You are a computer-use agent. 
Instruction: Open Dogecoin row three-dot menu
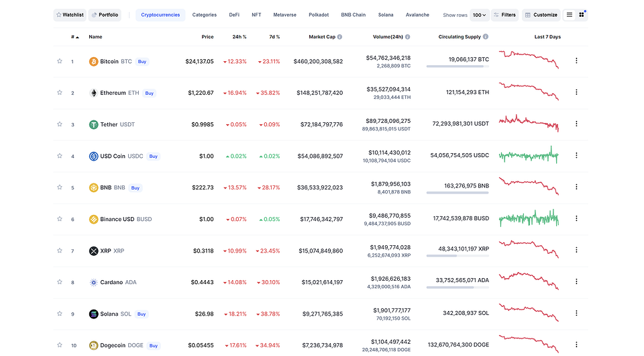tap(576, 345)
